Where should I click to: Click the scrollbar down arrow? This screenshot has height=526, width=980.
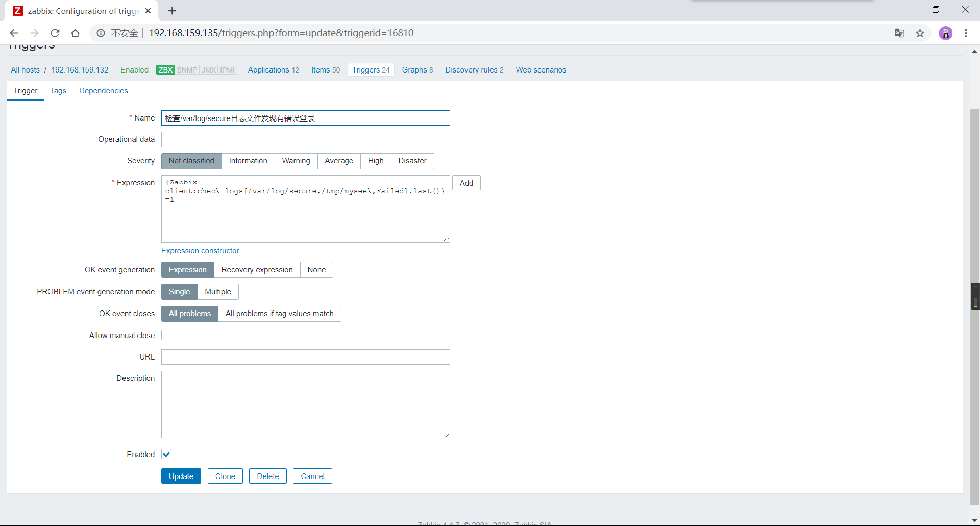pos(975,520)
